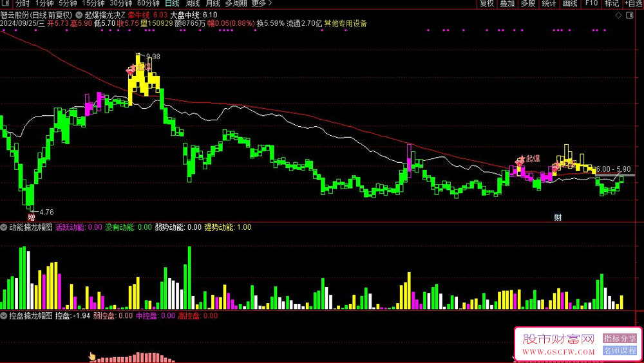Expand the 控盘擒龙幅图 indicator dropdown
644x363 pixels.
pyautogui.click(x=4, y=316)
